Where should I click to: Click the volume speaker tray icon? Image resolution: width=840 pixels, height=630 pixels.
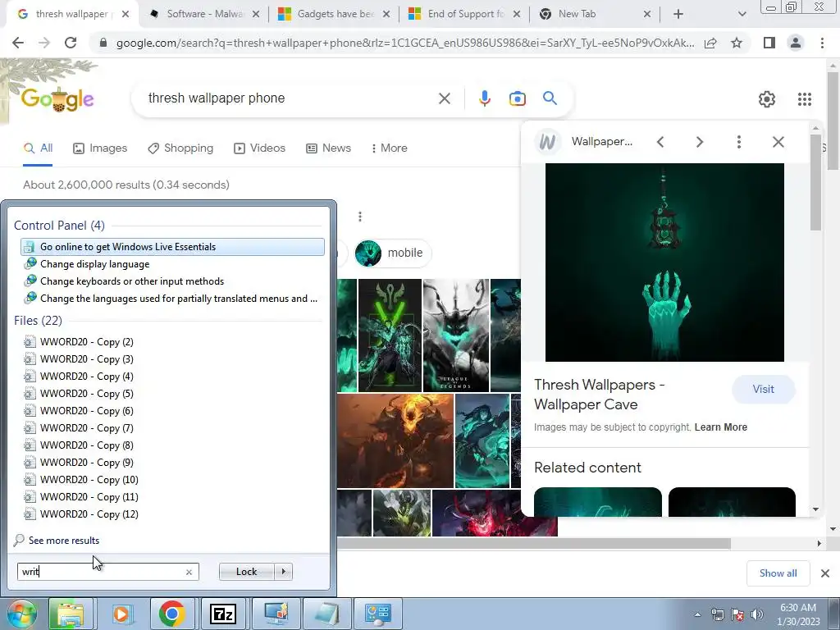757,614
